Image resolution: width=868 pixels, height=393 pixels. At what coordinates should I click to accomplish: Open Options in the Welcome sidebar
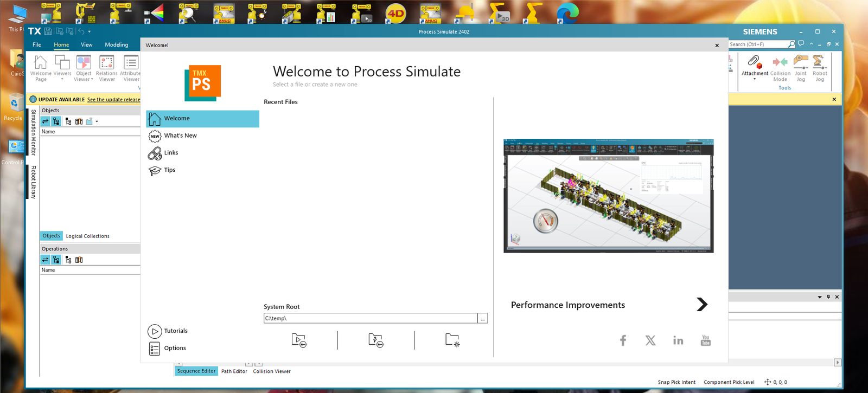coord(175,348)
